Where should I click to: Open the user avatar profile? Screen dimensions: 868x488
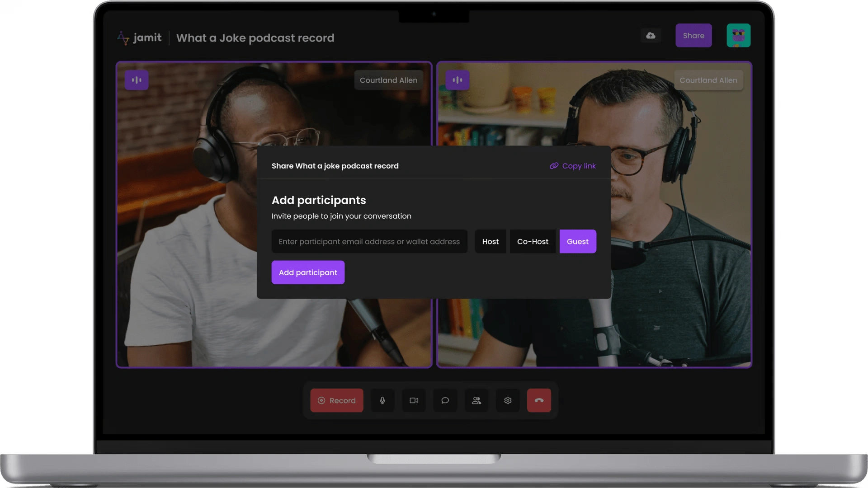738,35
